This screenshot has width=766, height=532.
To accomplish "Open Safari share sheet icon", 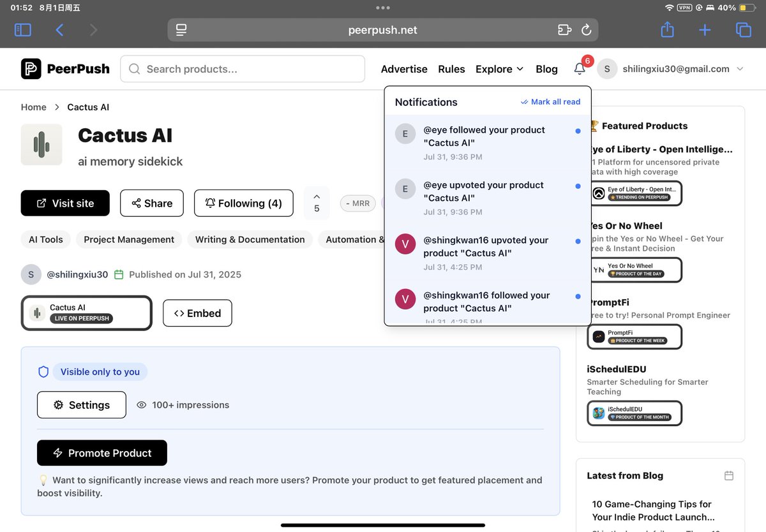I will (667, 29).
